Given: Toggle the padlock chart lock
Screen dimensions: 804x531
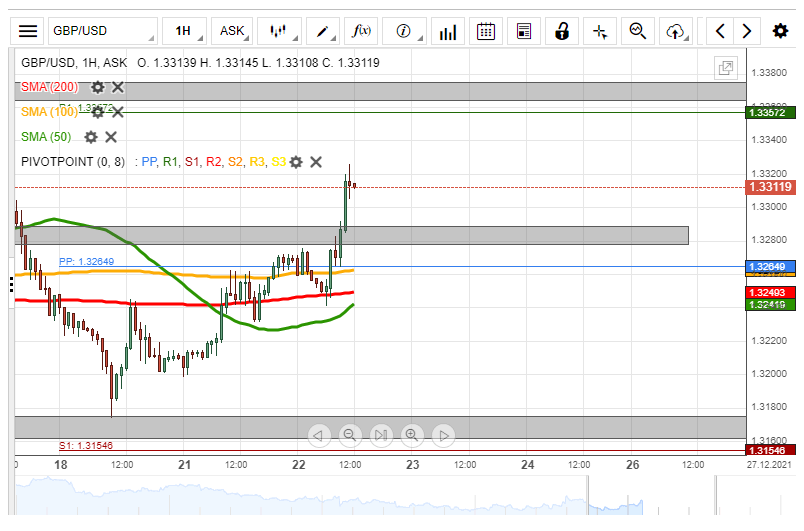Looking at the screenshot, I should (562, 31).
